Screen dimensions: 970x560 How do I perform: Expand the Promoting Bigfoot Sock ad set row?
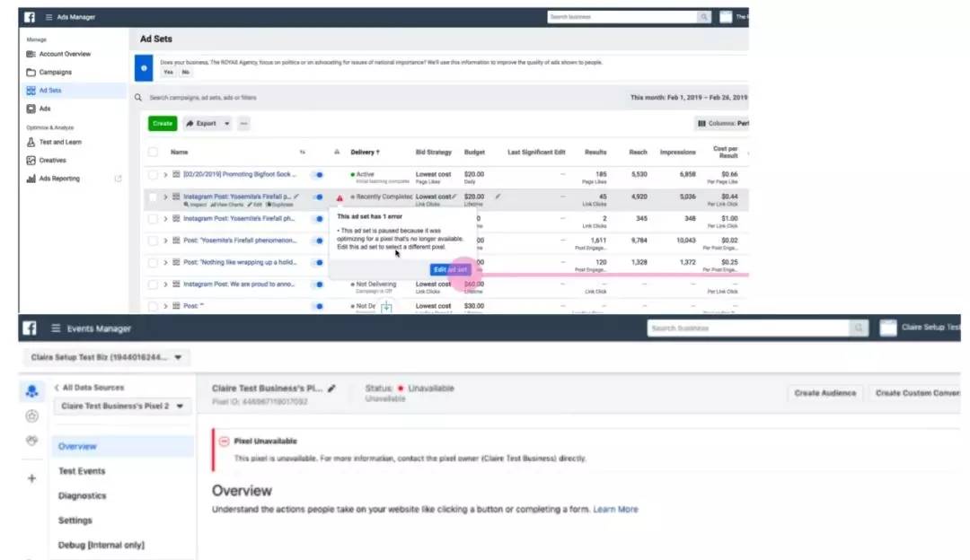(x=165, y=175)
